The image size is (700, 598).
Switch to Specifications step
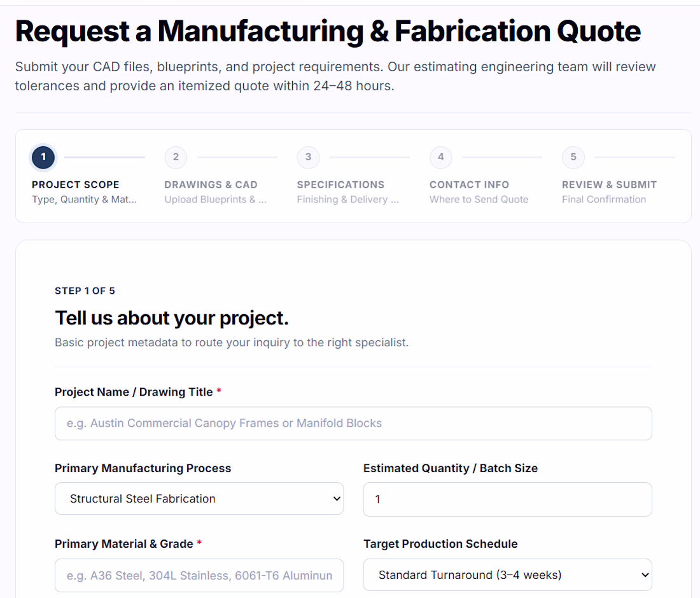pyautogui.click(x=340, y=184)
